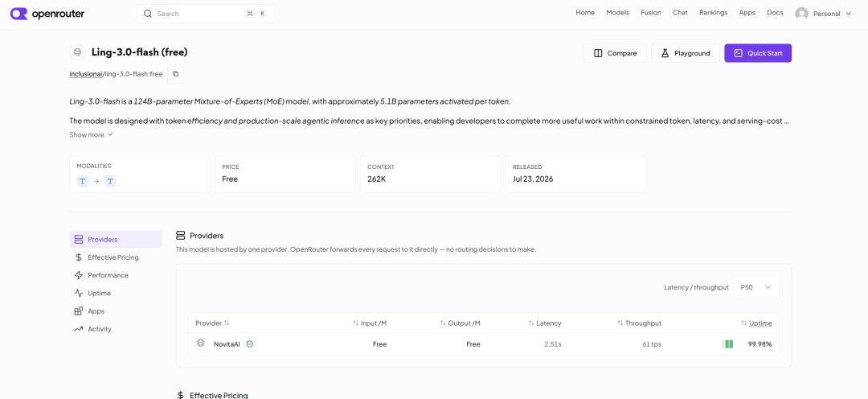Screen dimensions: 868x399
Task: Expand description with Show more
Action: [x=91, y=134]
